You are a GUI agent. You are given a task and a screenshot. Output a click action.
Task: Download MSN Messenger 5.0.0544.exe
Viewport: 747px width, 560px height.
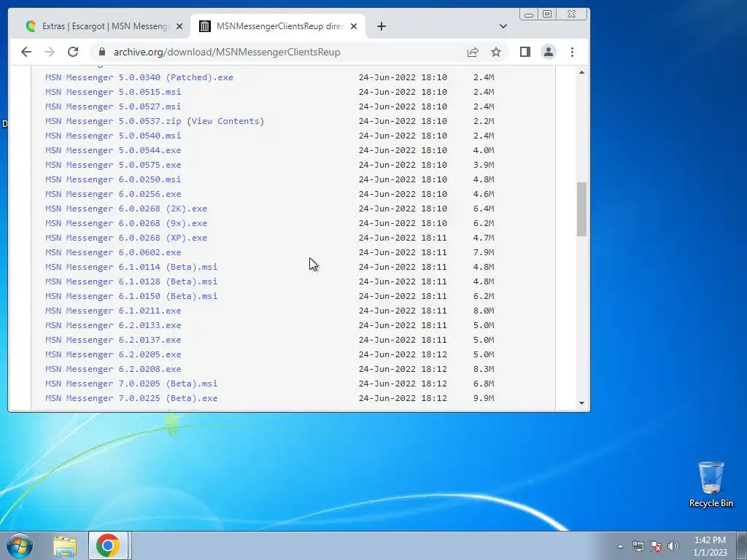pos(113,150)
